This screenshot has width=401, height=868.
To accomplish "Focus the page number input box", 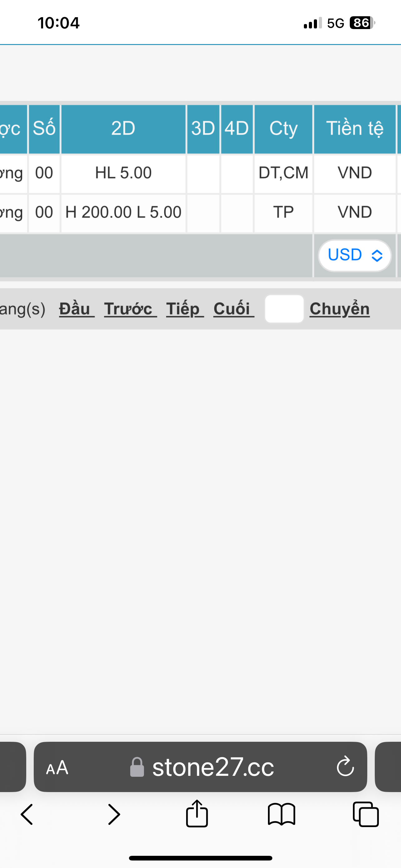I will click(284, 309).
